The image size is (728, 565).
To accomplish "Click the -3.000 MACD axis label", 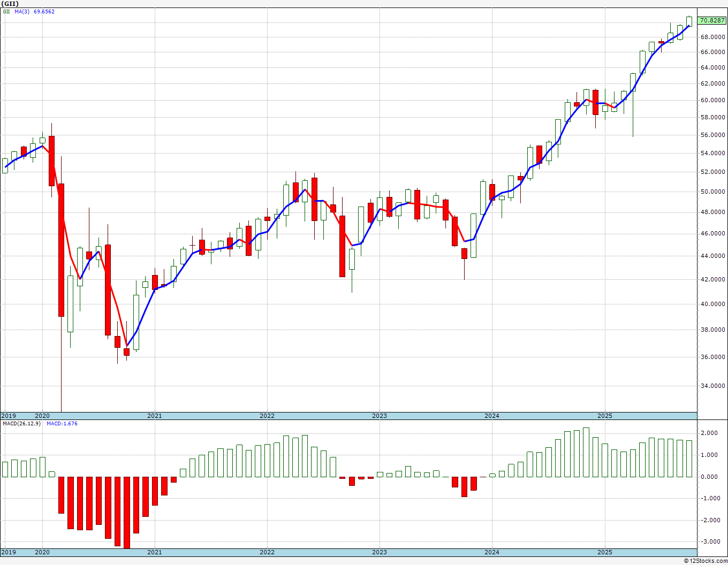I will (710, 541).
